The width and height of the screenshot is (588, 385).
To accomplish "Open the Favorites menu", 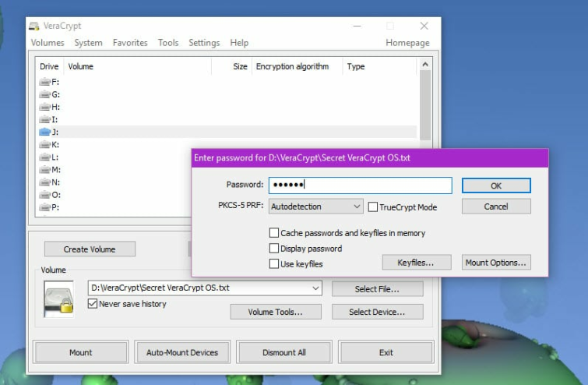I will 130,43.
